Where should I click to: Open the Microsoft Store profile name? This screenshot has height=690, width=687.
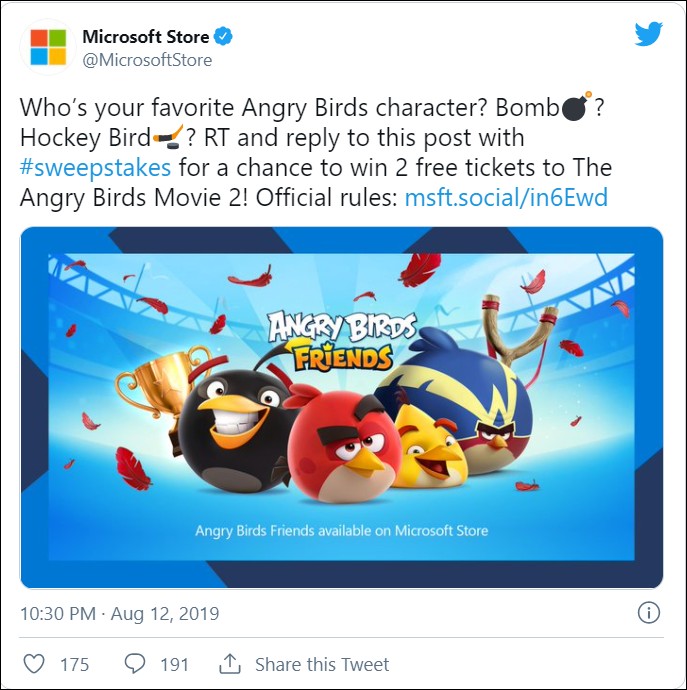tap(146, 37)
